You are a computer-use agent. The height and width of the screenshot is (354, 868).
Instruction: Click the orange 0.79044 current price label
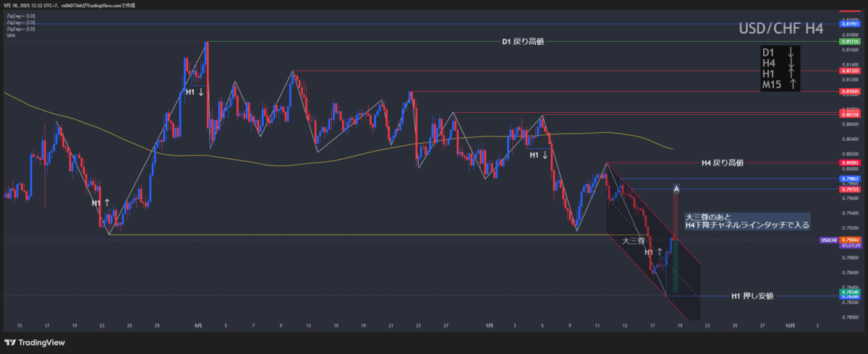point(850,239)
